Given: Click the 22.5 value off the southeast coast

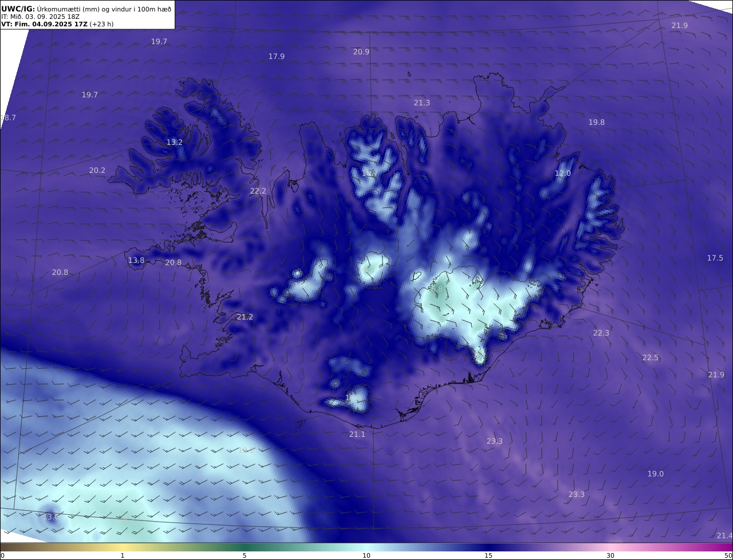Looking at the screenshot, I should (x=651, y=357).
